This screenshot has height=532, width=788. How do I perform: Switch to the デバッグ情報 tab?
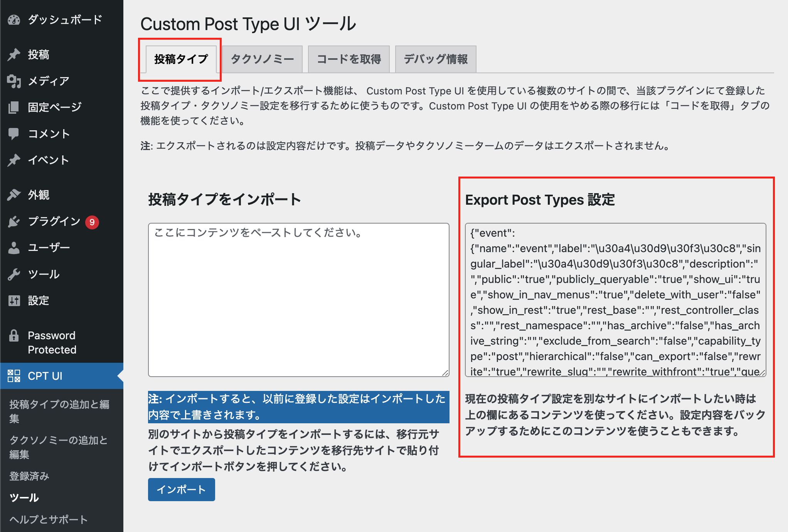[x=436, y=59]
